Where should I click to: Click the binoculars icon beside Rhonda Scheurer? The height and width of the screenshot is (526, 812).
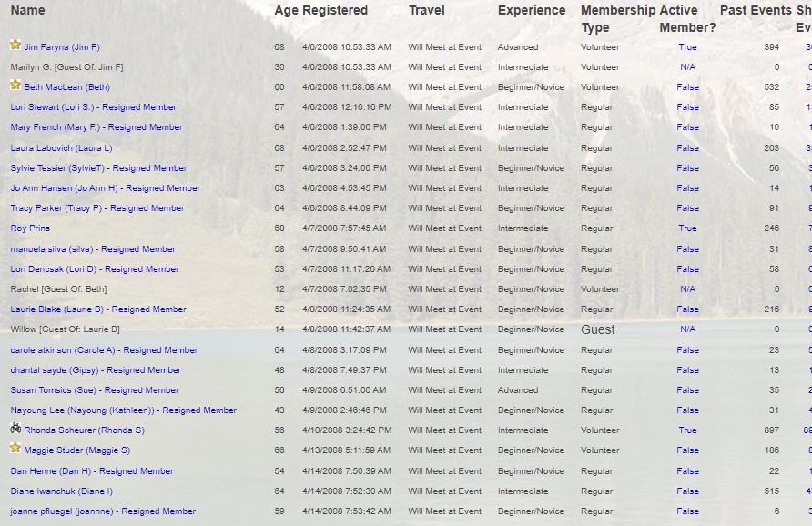click(x=15, y=428)
